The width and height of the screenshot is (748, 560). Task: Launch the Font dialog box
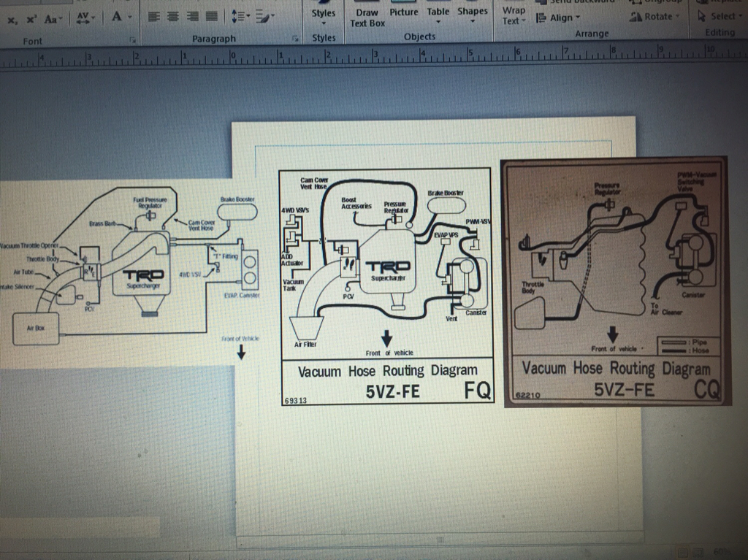coord(133,40)
